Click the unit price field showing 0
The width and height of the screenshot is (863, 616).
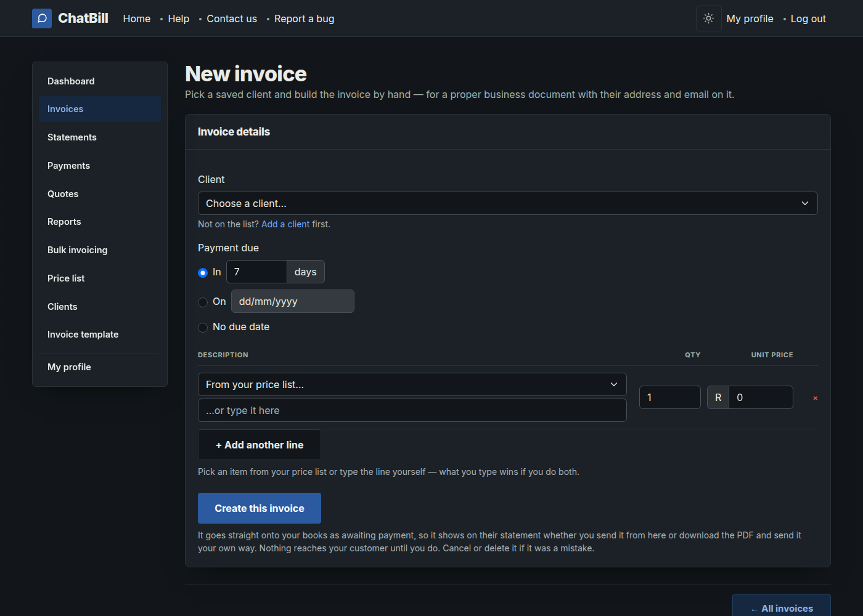point(761,397)
